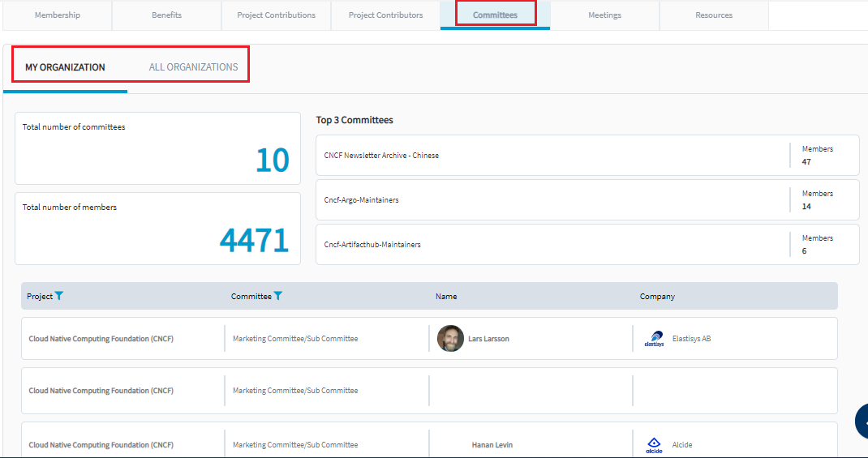The image size is (868, 458).
Task: Open the Membership tab
Action: click(58, 15)
